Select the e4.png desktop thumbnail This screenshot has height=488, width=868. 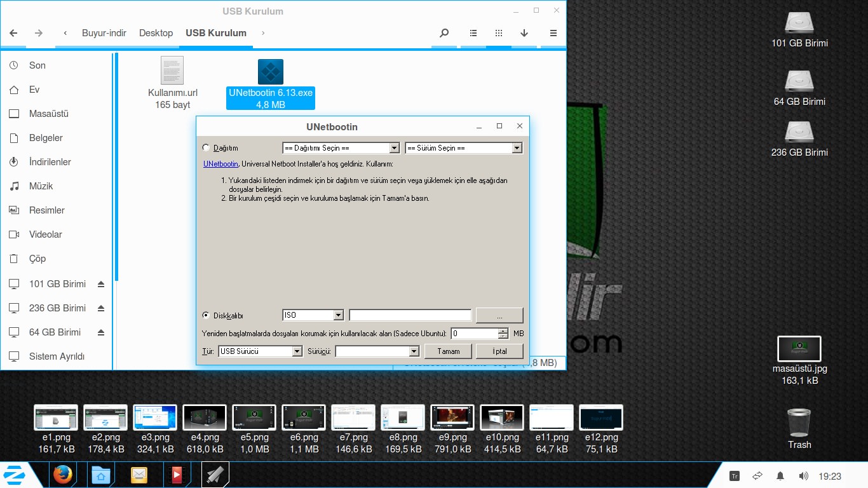205,429
